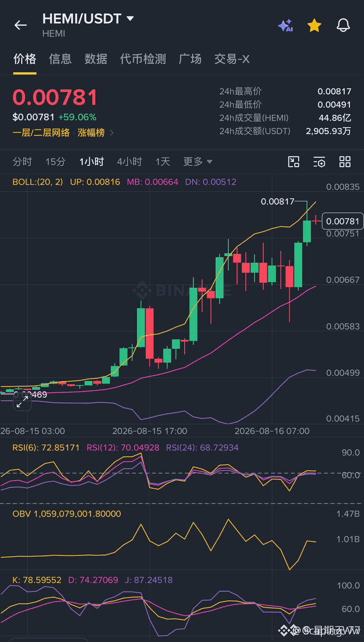Click the DN: 0.00512 value

(x=211, y=182)
